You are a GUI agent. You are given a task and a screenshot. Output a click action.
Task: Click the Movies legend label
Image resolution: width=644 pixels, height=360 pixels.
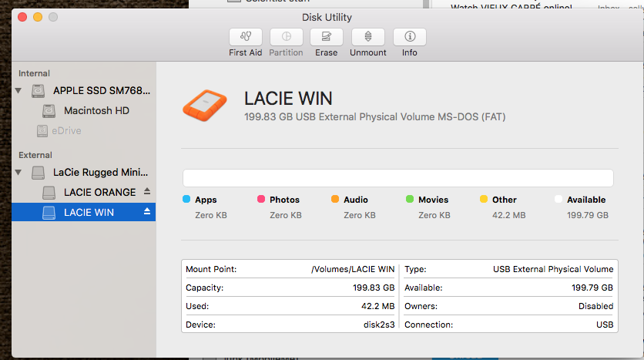coord(433,200)
